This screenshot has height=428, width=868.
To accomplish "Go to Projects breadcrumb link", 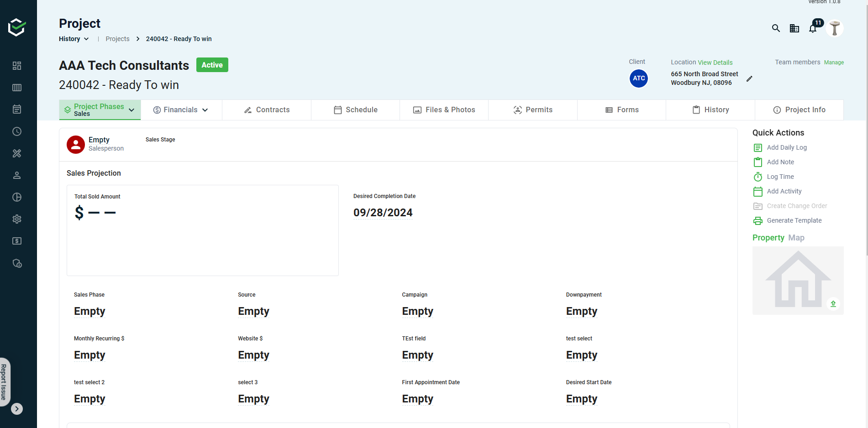I will 117,39.
